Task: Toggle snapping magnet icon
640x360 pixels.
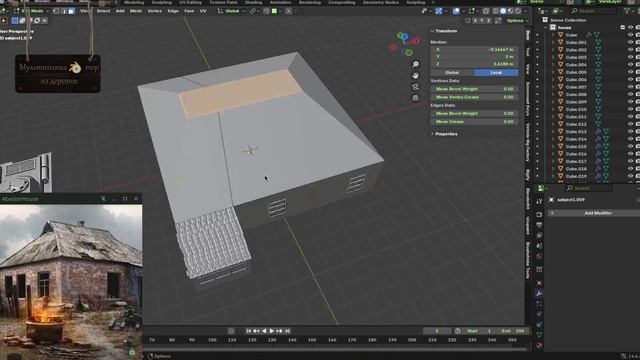Action: tap(266, 11)
